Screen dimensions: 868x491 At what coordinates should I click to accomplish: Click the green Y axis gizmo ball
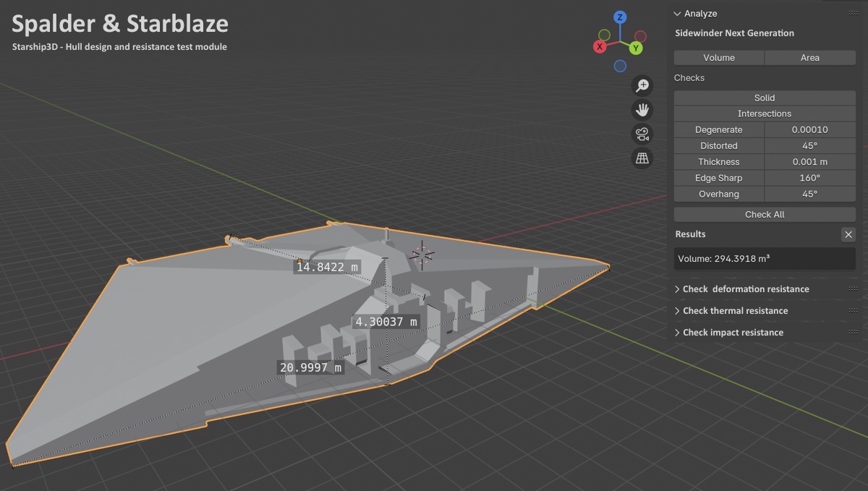[x=636, y=48]
